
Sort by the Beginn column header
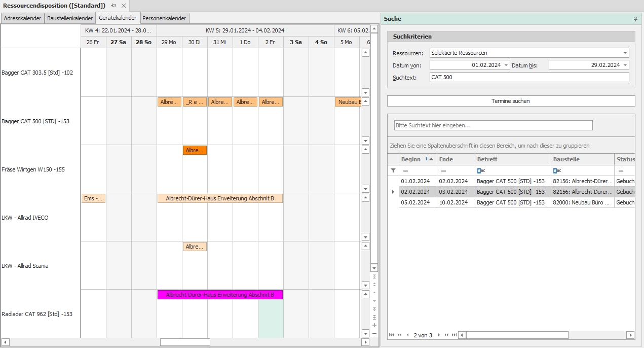(411, 159)
